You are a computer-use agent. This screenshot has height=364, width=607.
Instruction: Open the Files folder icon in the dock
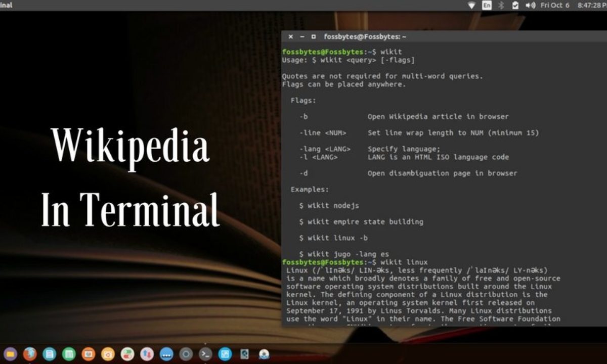[10, 354]
